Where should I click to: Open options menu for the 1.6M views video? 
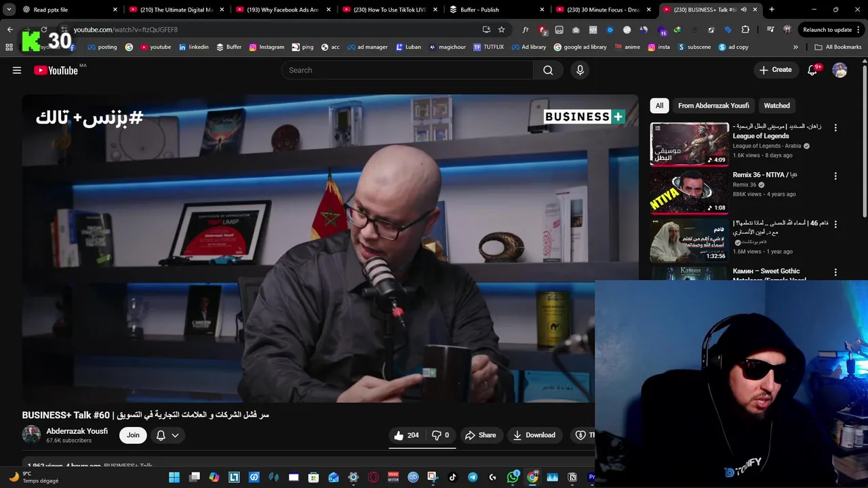835,224
